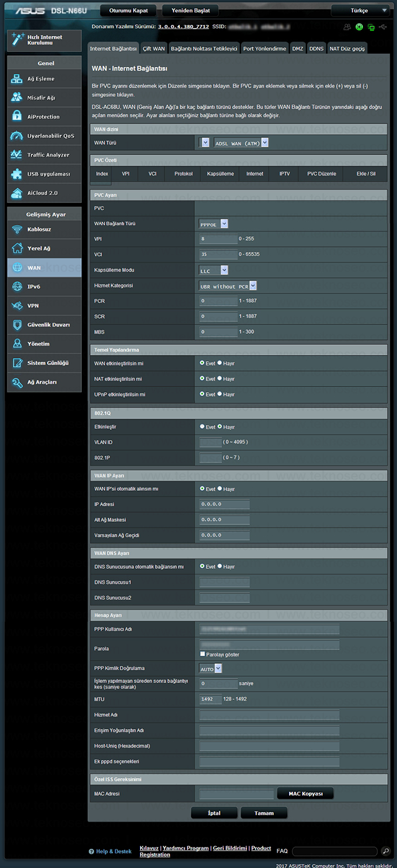
Task: Click the FAQ search box
Action: click(334, 851)
